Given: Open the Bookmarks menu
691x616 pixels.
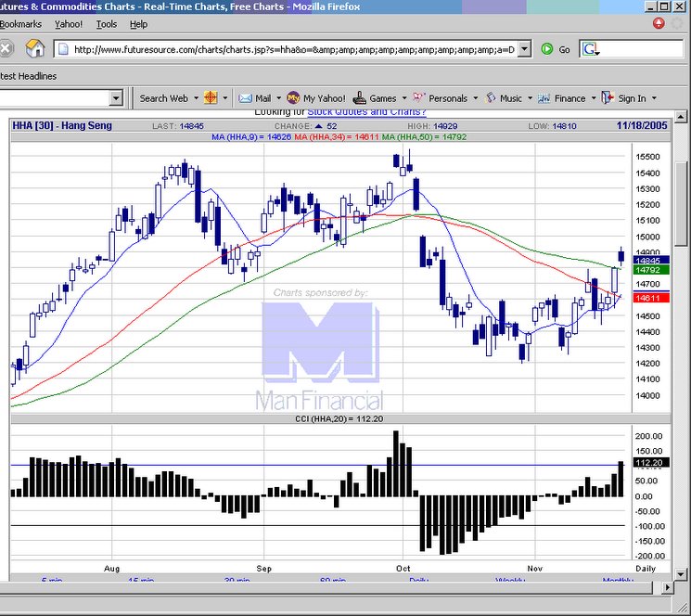Looking at the screenshot, I should 20,24.
